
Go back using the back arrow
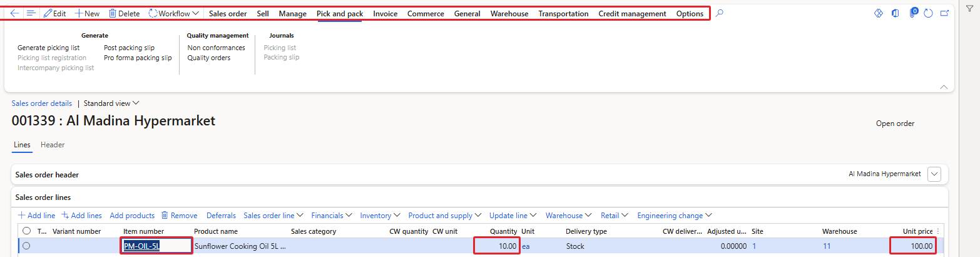(x=15, y=13)
